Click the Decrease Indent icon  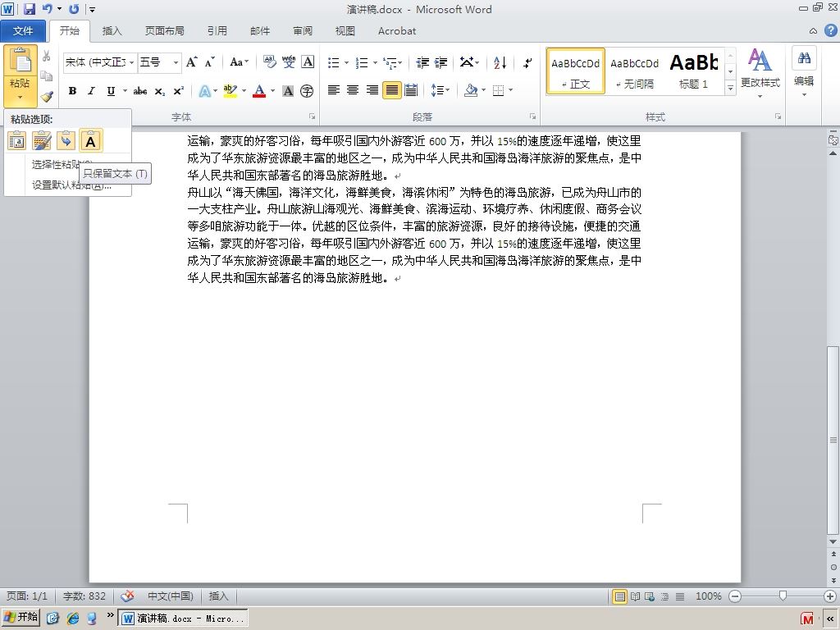(422, 62)
